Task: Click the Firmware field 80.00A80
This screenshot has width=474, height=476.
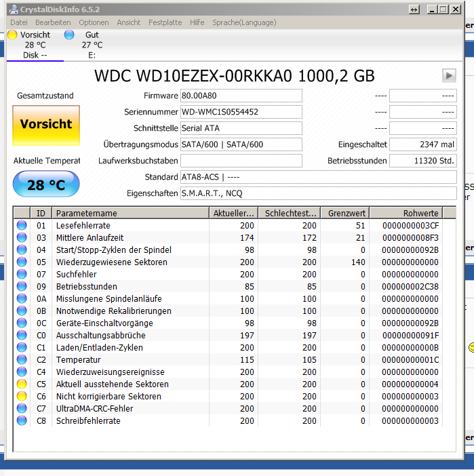Action: (241, 96)
